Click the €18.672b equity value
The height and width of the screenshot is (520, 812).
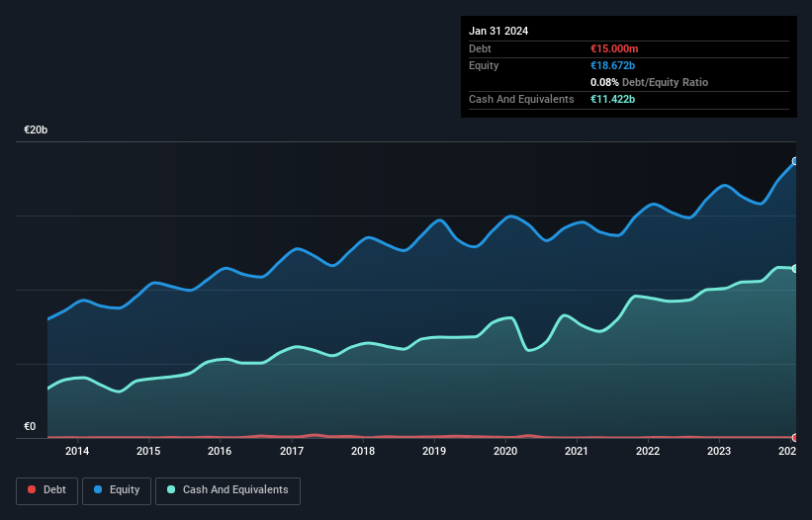pyautogui.click(x=612, y=65)
